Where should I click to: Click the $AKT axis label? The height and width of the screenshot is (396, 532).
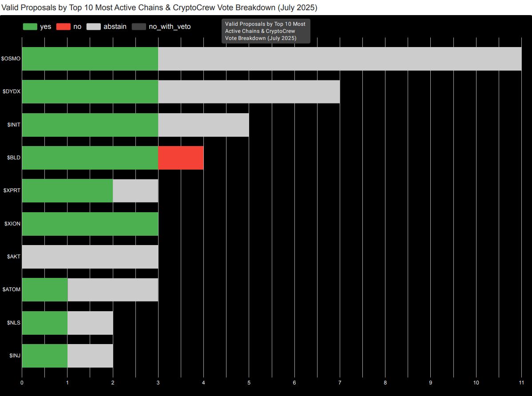pos(14,257)
